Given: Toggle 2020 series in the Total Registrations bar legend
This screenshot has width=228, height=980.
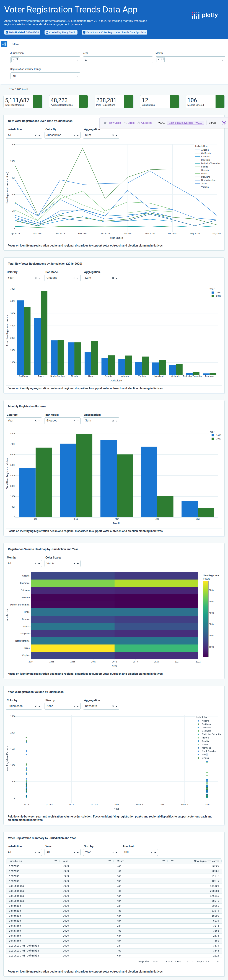Looking at the screenshot, I should point(216,293).
